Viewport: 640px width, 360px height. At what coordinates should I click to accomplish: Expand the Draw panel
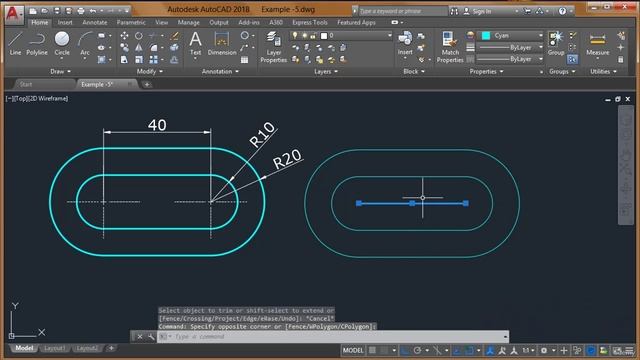click(60, 71)
